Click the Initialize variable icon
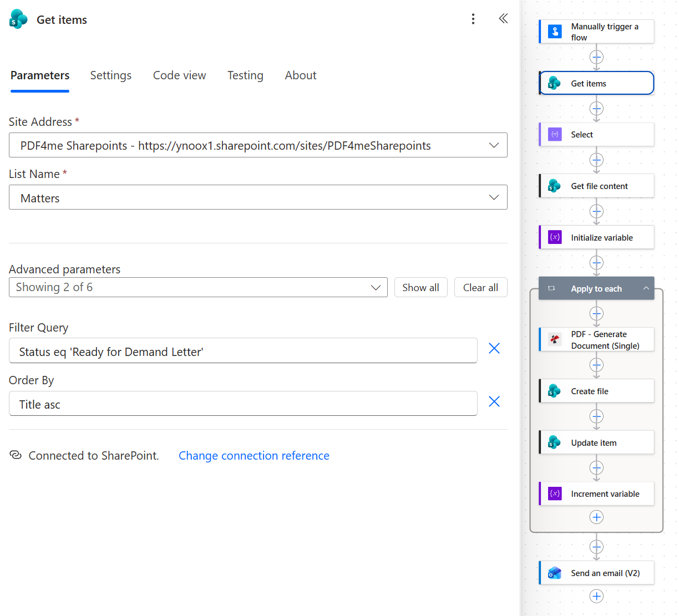 click(x=555, y=237)
